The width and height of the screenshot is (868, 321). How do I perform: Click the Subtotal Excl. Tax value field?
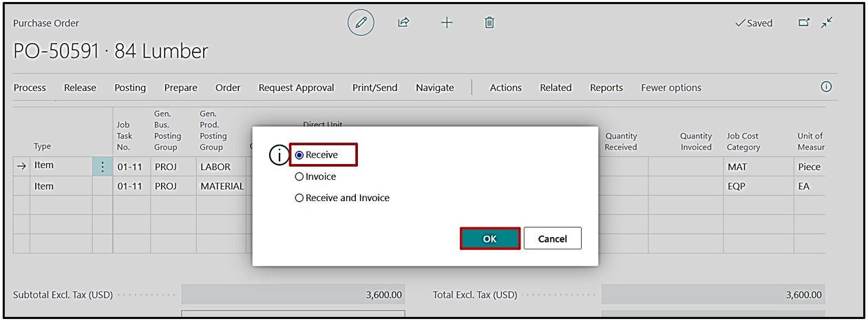pyautogui.click(x=293, y=295)
